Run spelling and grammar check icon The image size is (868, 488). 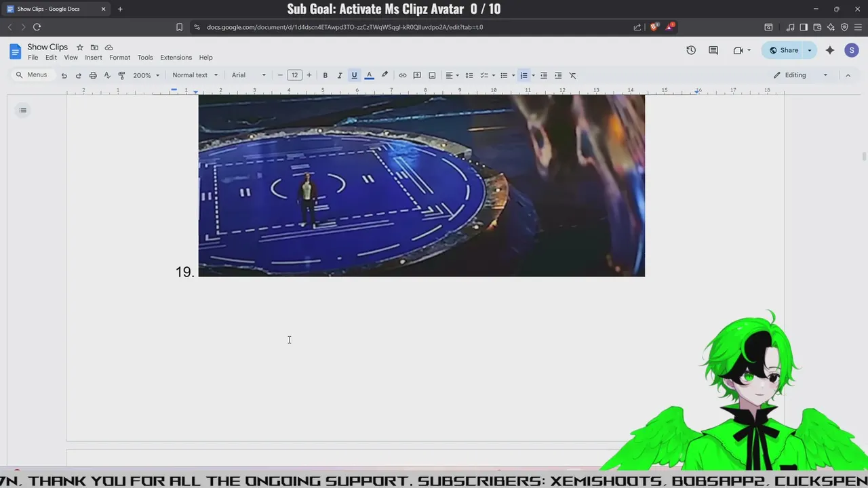(107, 75)
